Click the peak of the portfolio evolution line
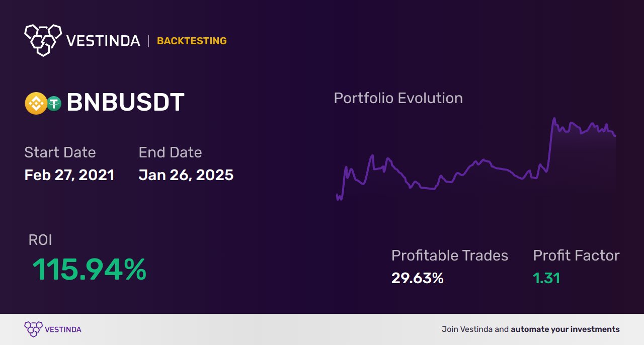Viewport: 644px width, 345px height. coord(554,119)
